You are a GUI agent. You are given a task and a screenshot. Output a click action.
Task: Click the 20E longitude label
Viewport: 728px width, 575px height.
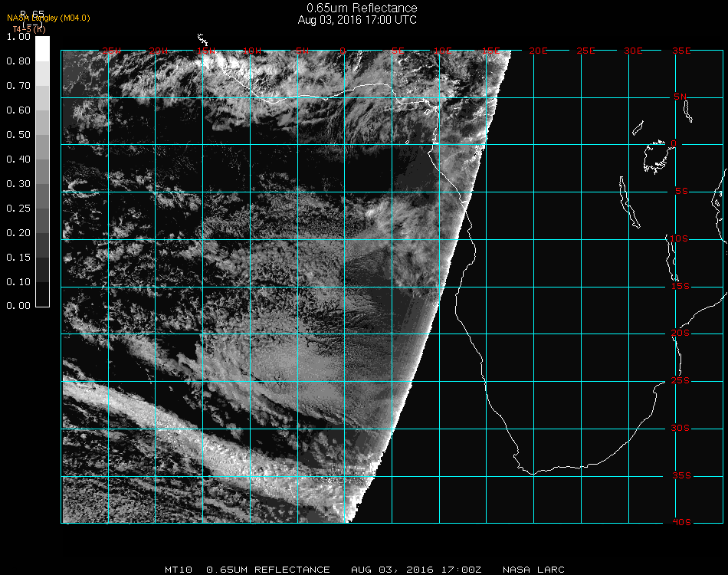click(x=538, y=51)
